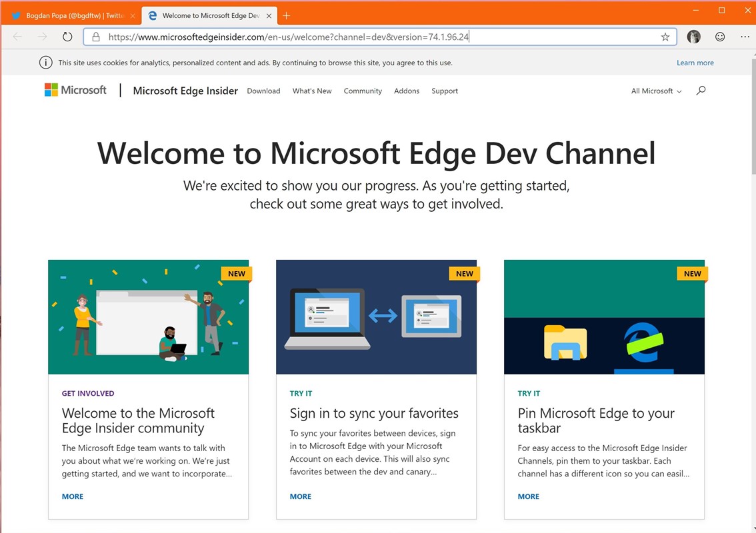The height and width of the screenshot is (533, 756).
Task: Click the site search magnifier icon
Action: pos(701,91)
